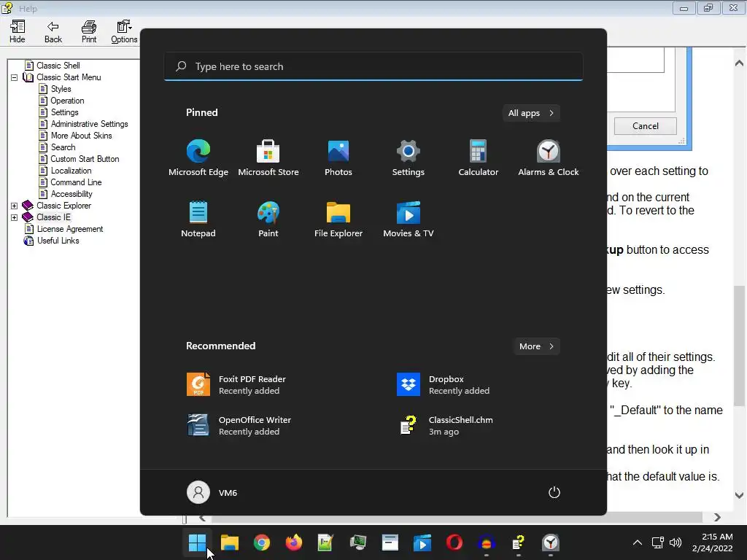747x560 pixels.
Task: Show all apps in Start menu
Action: (x=531, y=113)
